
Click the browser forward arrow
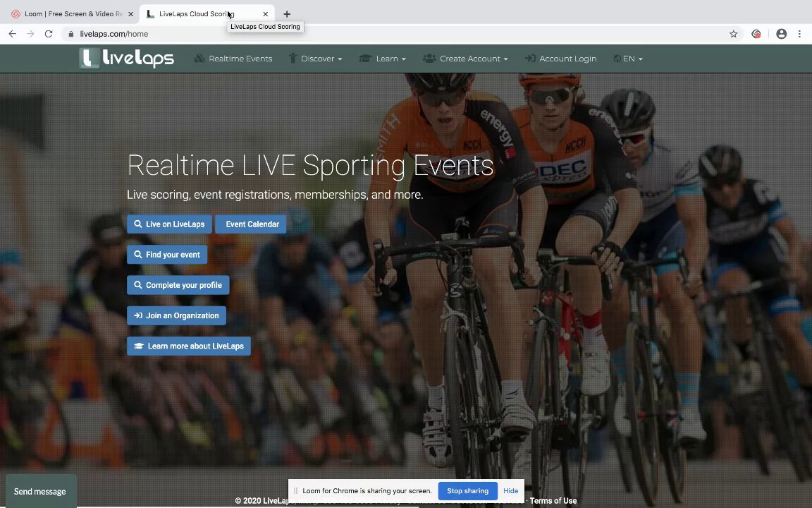coord(30,34)
